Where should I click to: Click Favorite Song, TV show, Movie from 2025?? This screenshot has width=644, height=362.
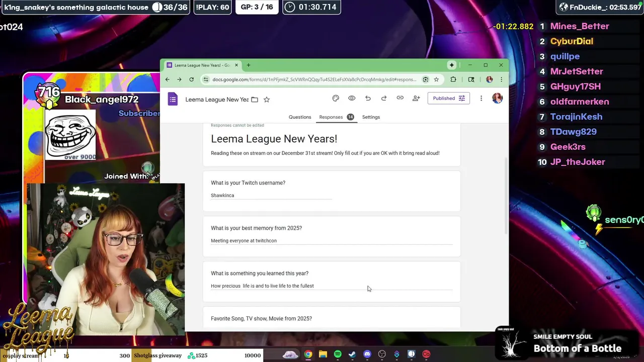pos(261,318)
